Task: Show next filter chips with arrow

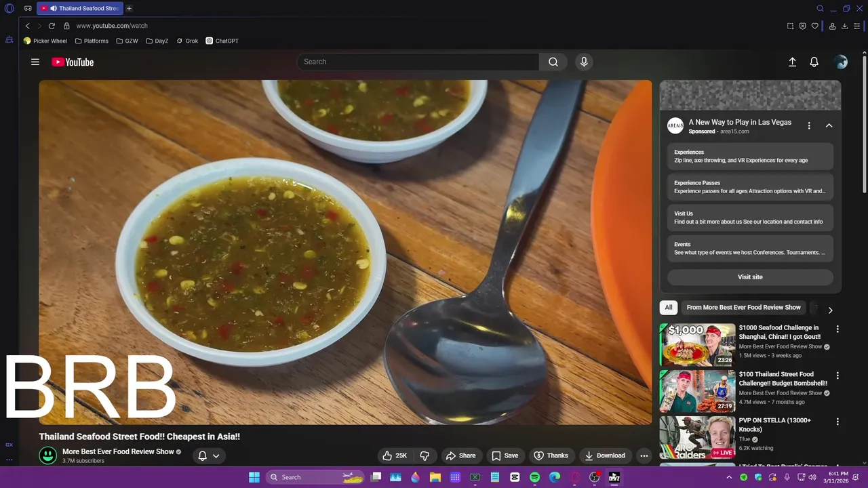Action: [x=830, y=310]
